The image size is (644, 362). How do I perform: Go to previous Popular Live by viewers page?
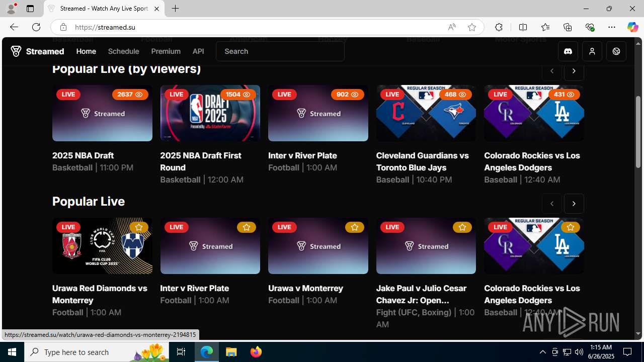coord(552,71)
